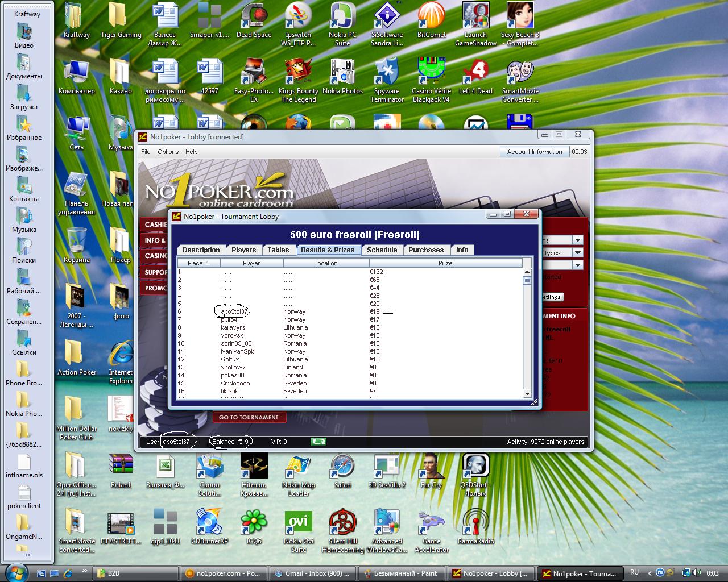Click the GO TO TOURNAMENT button

coord(249,417)
